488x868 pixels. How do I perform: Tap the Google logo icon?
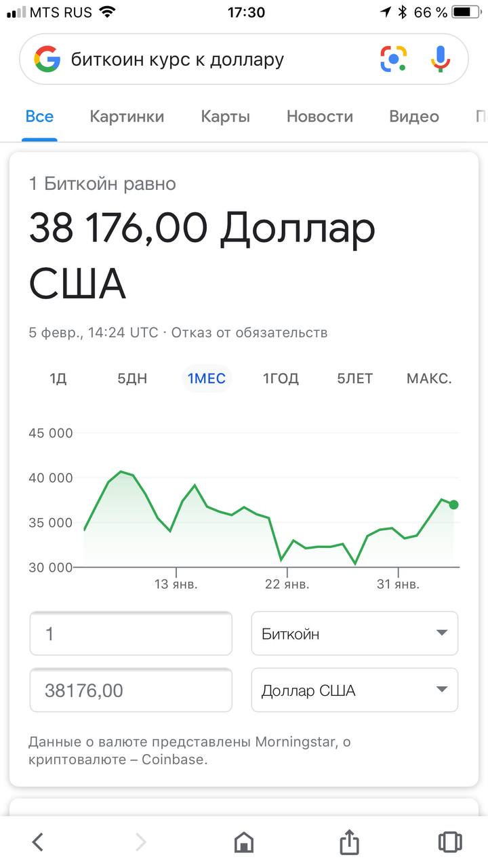coord(47,60)
